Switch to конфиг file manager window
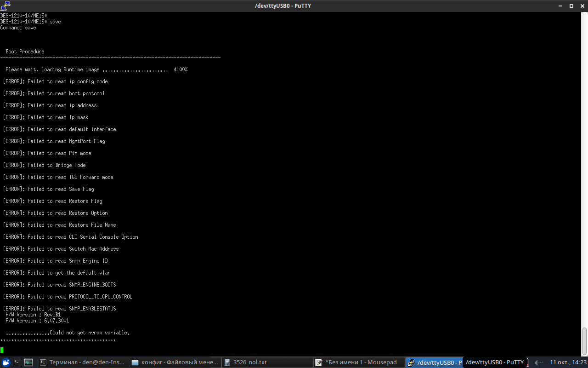 coord(175,362)
